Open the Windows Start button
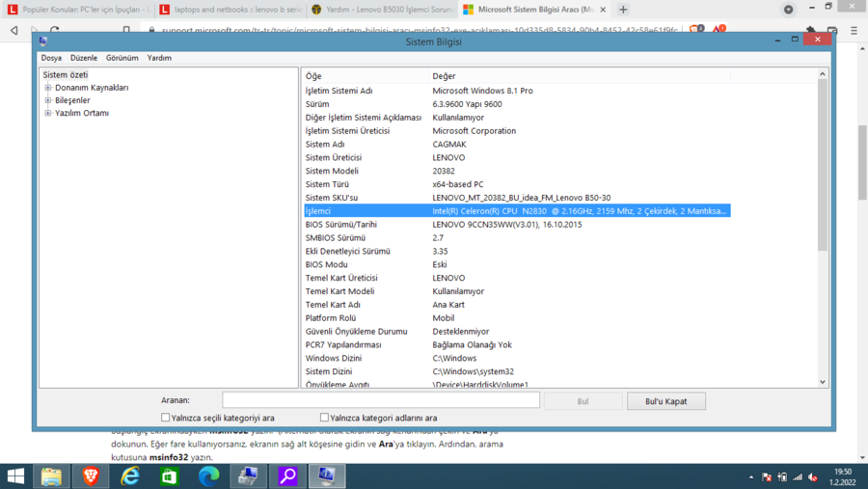 15,476
